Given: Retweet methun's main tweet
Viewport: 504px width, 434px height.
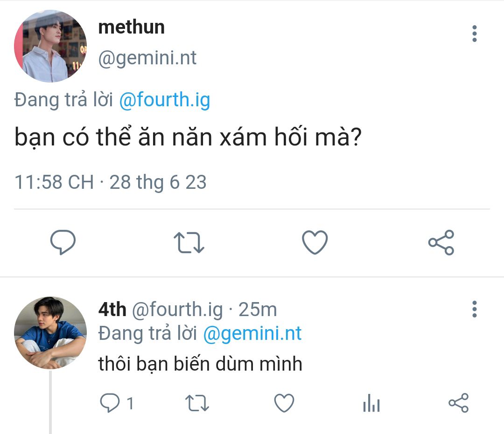Looking at the screenshot, I should [x=189, y=242].
